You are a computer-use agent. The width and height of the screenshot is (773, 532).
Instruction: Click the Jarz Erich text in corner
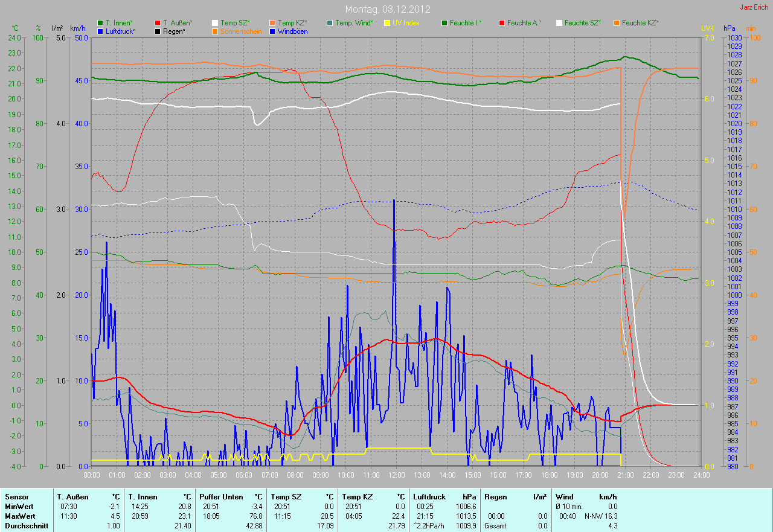pyautogui.click(x=753, y=7)
